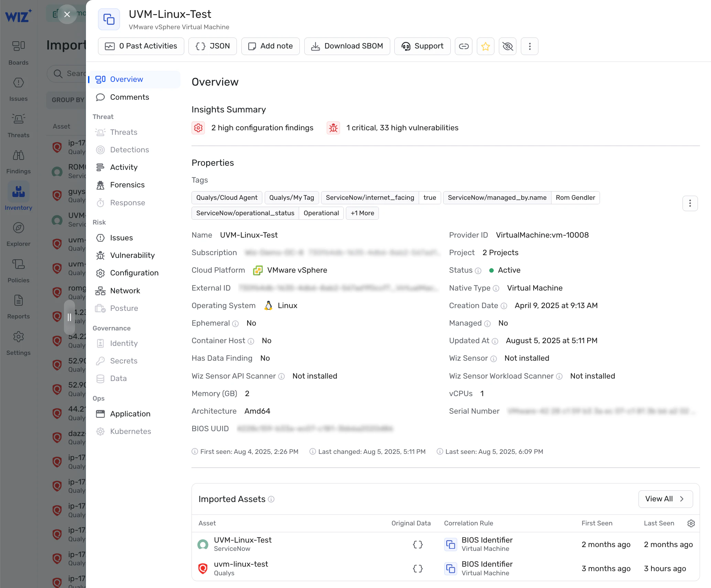
Task: View original data for Qualys uvm-linux-test
Action: (x=418, y=569)
